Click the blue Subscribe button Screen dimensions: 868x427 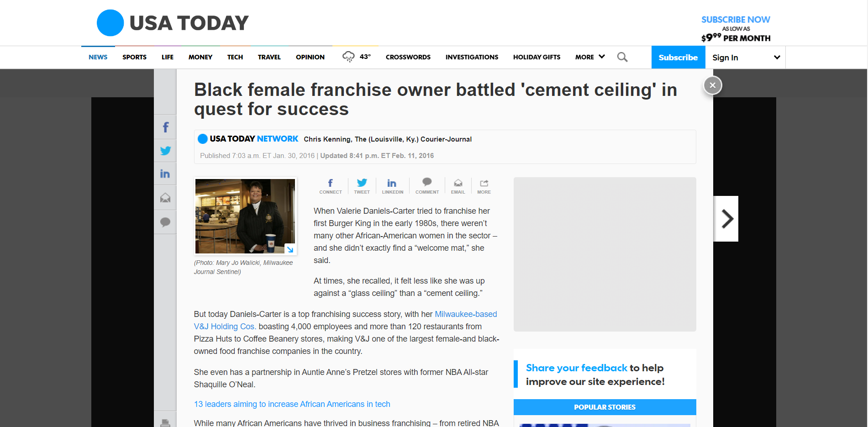pyautogui.click(x=678, y=58)
